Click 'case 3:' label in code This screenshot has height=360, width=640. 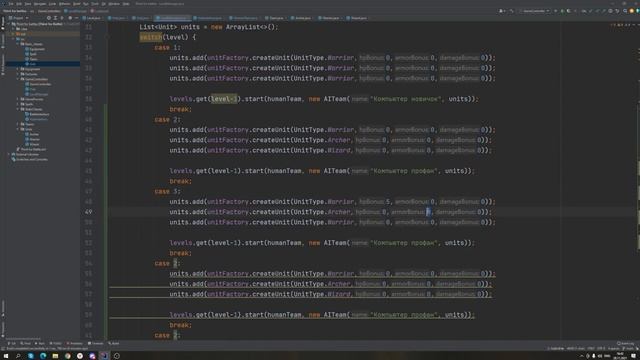click(x=167, y=191)
